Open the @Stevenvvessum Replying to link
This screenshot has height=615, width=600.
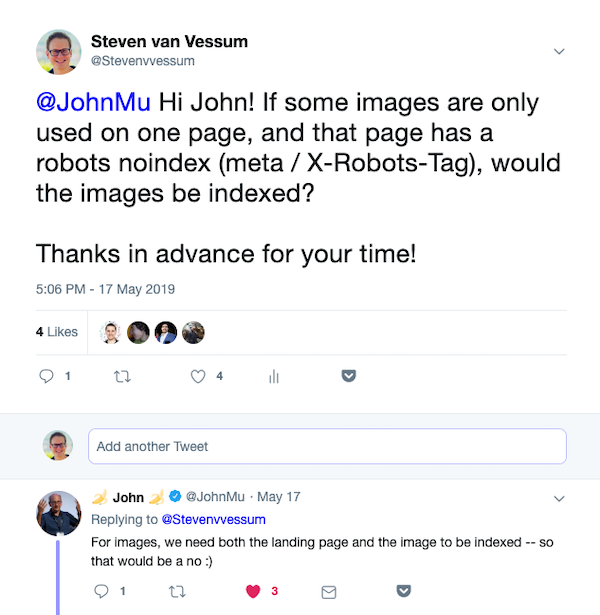coord(214,519)
